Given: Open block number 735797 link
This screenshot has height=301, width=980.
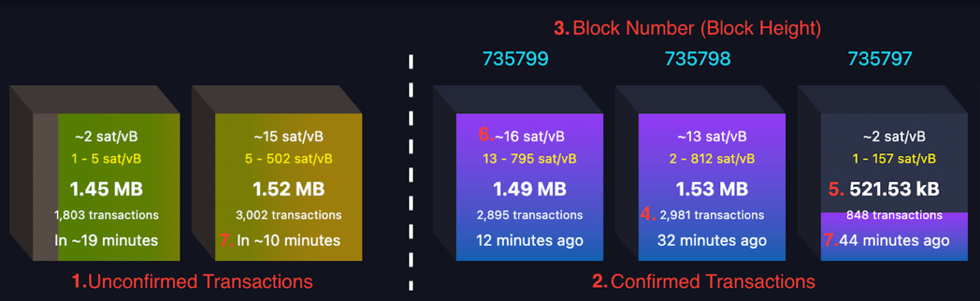Looking at the screenshot, I should click(880, 59).
